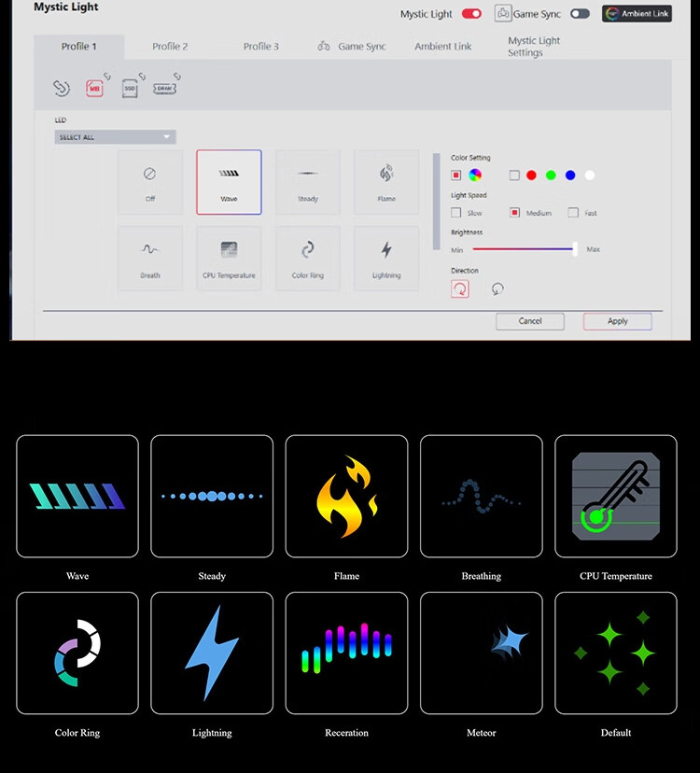
Task: Open the Ambient Link tab
Action: tap(442, 47)
